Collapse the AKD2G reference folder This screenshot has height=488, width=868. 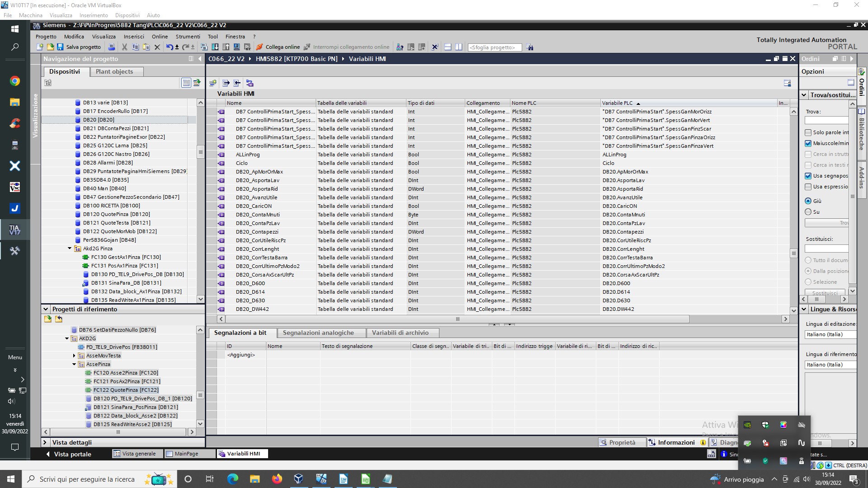(x=67, y=338)
